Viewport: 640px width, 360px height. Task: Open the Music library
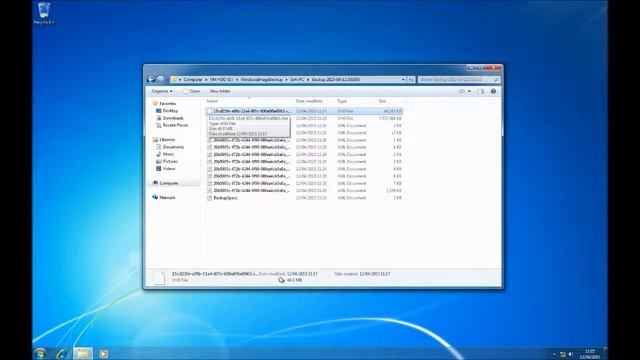tap(165, 154)
